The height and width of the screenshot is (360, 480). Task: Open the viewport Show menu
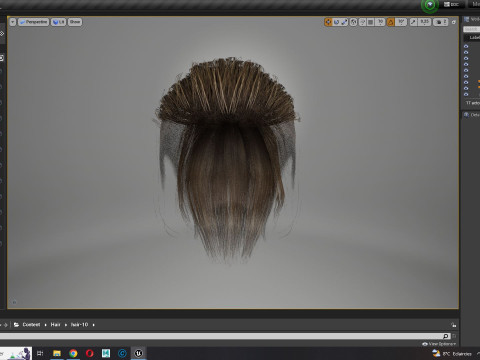tap(75, 22)
